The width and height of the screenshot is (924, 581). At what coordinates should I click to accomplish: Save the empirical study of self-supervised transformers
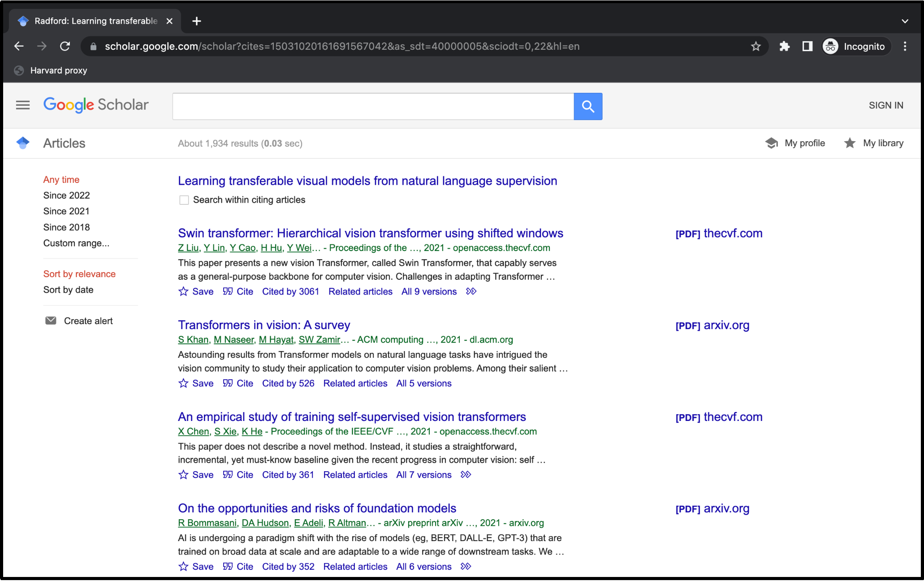(196, 475)
